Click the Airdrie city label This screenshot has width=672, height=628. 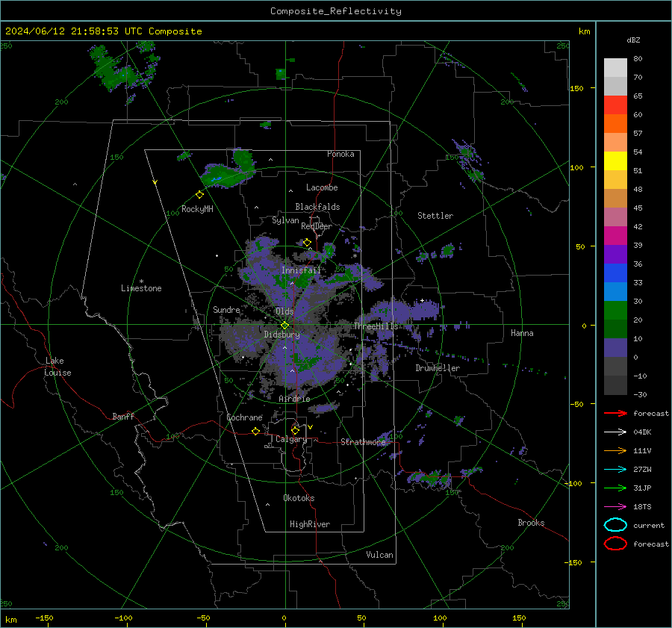pyautogui.click(x=294, y=399)
